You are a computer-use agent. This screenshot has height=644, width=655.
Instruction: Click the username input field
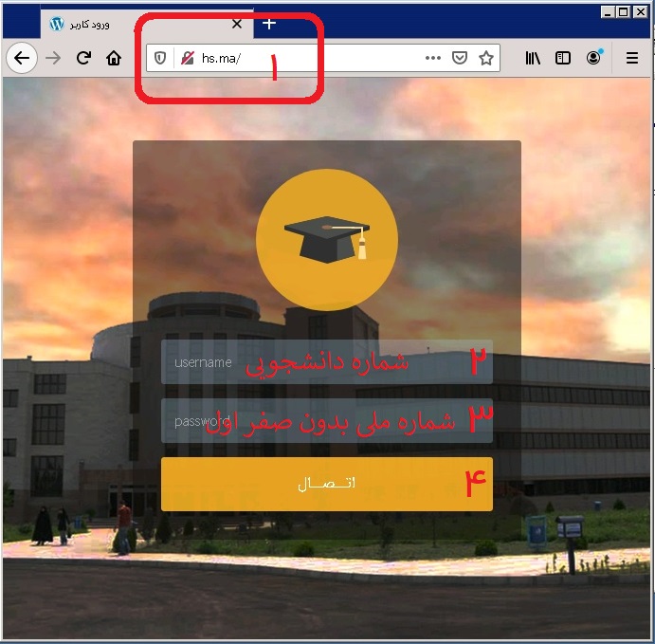tap(326, 362)
